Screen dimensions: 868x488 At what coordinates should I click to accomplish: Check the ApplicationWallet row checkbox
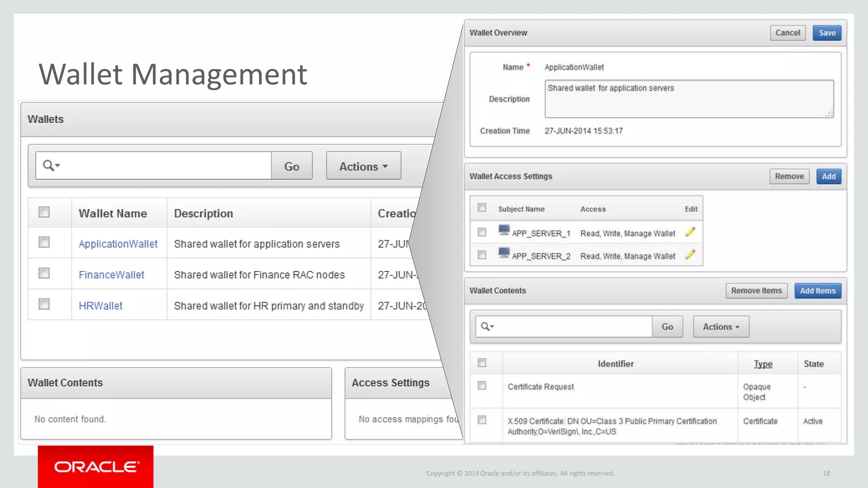pyautogui.click(x=44, y=242)
